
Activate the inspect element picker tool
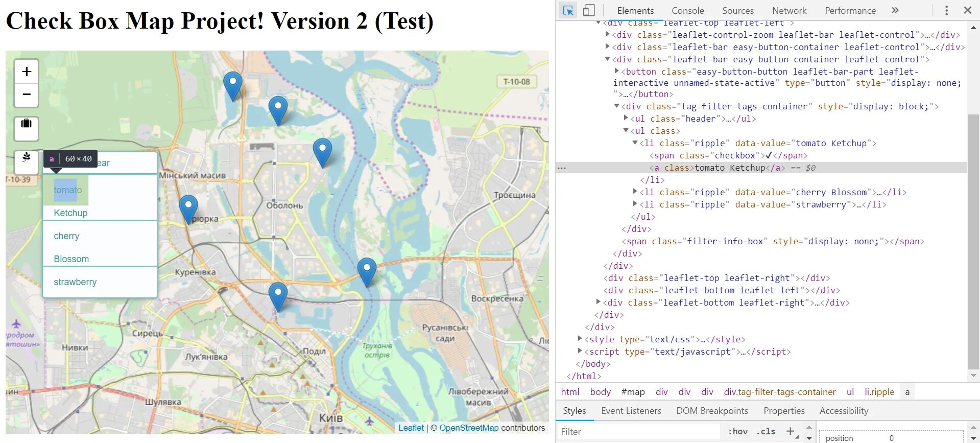(568, 10)
